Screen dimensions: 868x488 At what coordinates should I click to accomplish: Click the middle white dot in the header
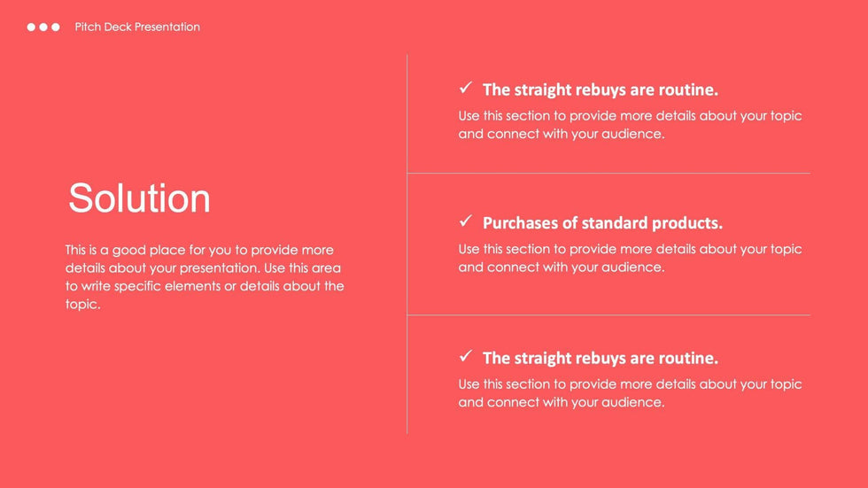[43, 27]
